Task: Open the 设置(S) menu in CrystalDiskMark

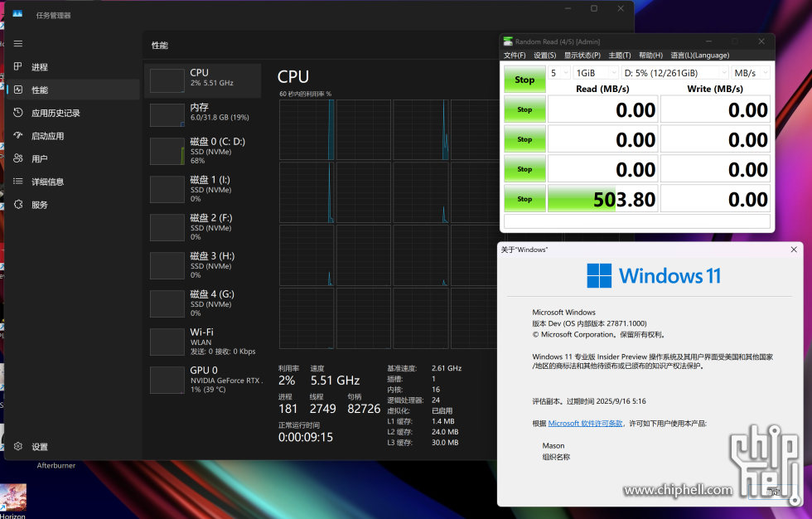Action: 545,56
